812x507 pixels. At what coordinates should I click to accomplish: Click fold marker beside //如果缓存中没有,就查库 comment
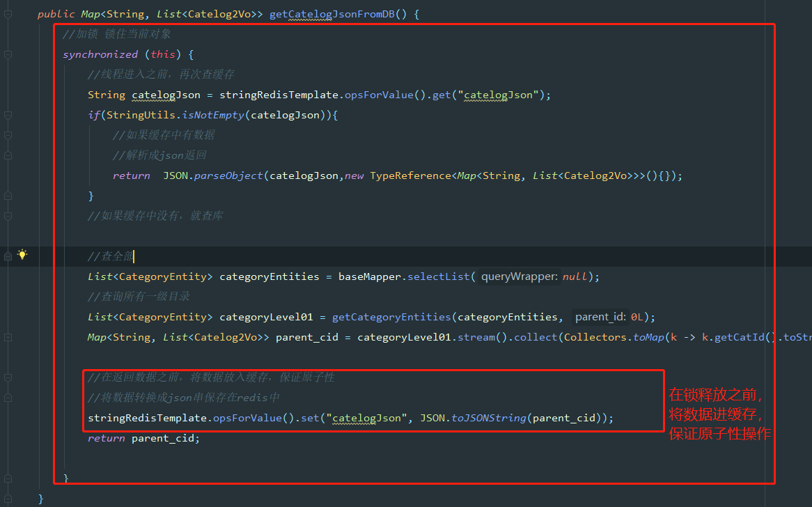point(8,216)
